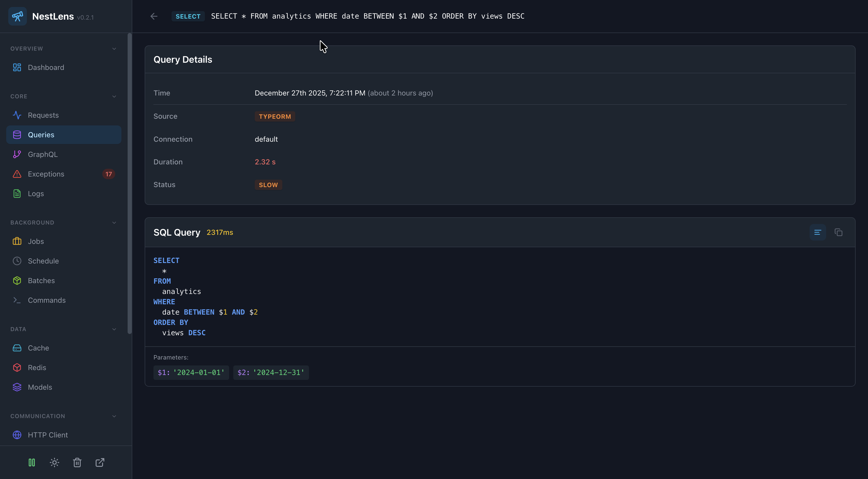Copy the SQL query to clipboard
Viewport: 868px width, 479px height.
pos(838,232)
